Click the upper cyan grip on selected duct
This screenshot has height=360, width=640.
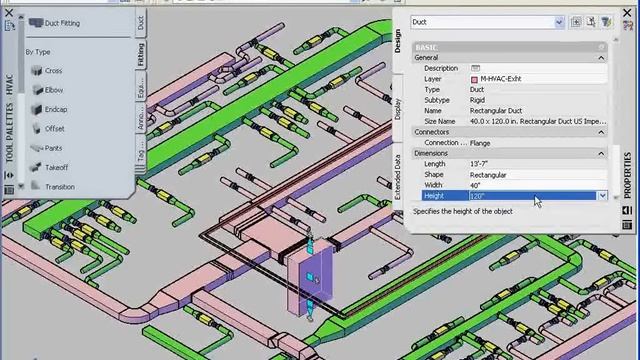pos(310,247)
